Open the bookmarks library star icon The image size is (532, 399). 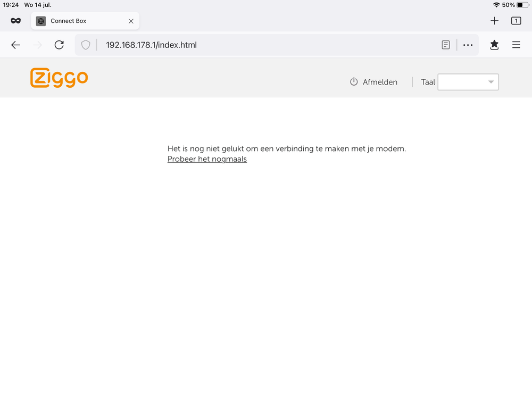[x=494, y=45]
